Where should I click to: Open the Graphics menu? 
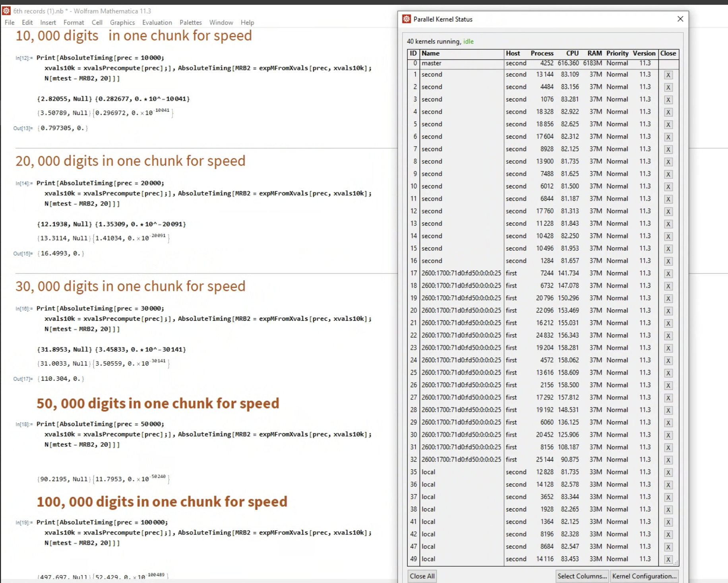point(122,23)
